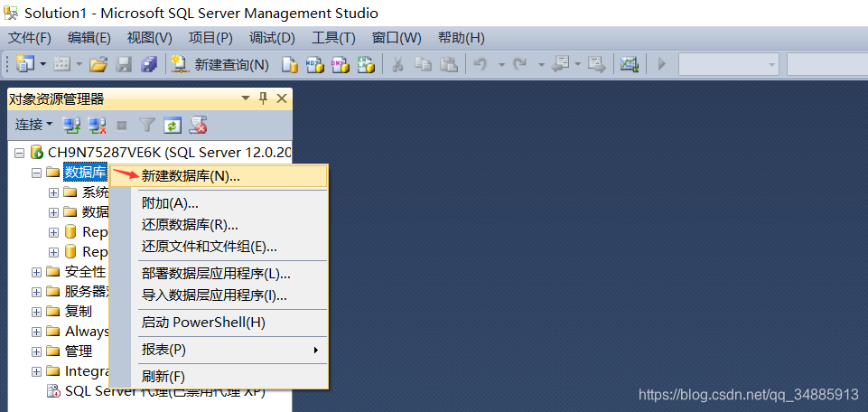Choose 部署数据层应用程序(L)... entry
Viewport: 868px width, 412px height.
219,274
